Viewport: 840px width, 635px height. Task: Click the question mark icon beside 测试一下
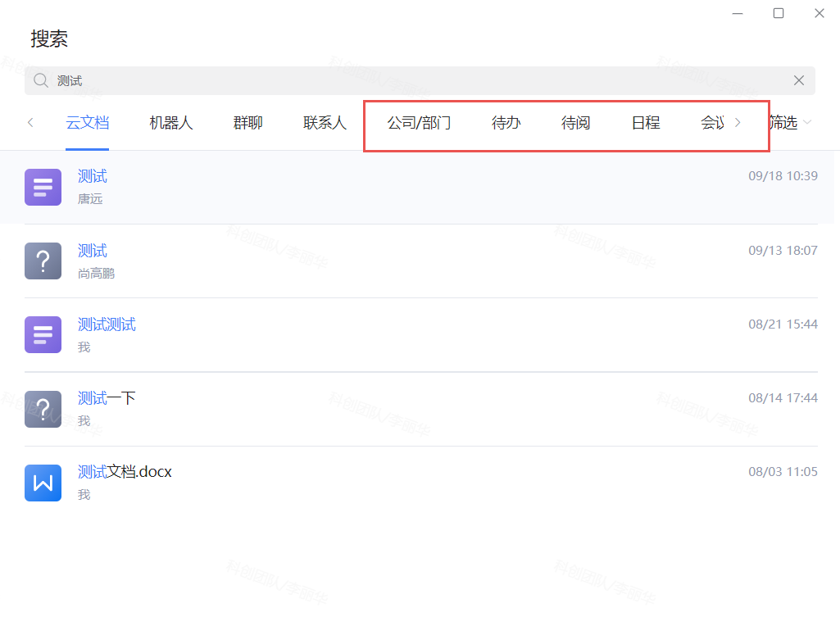click(x=43, y=409)
